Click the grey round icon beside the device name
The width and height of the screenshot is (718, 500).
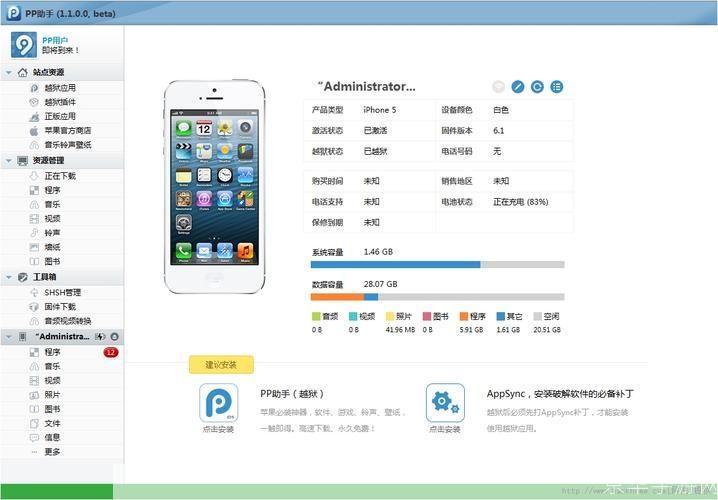click(499, 87)
